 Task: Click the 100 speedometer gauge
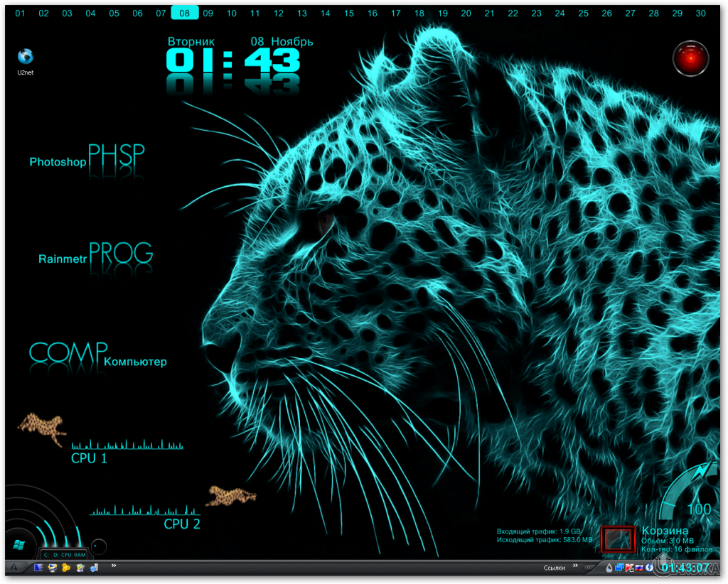(690, 492)
